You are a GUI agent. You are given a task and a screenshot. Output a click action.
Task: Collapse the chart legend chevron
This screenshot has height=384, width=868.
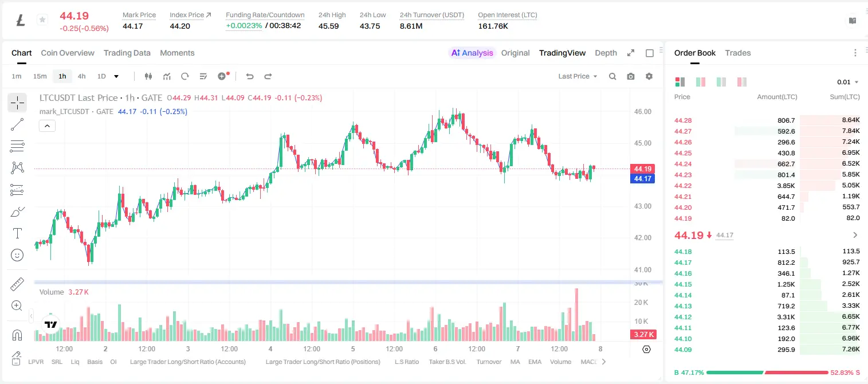point(47,126)
